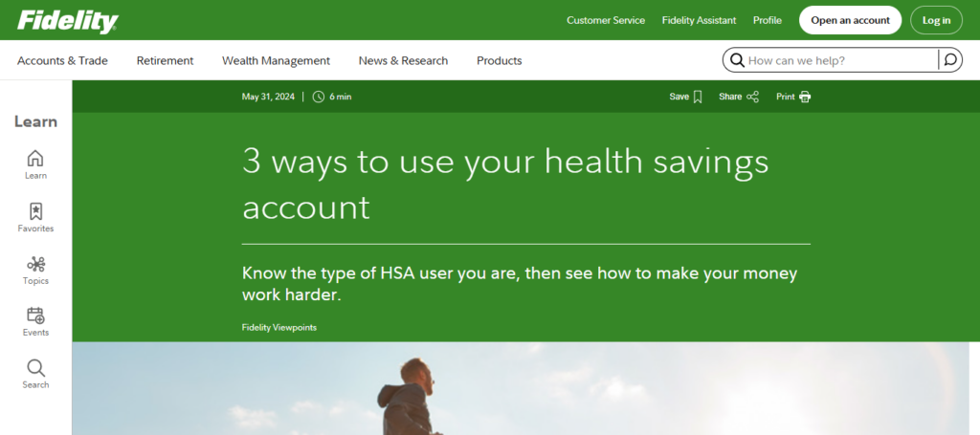Click the chat bubble icon in search bar
The height and width of the screenshot is (435, 980).
[950, 60]
